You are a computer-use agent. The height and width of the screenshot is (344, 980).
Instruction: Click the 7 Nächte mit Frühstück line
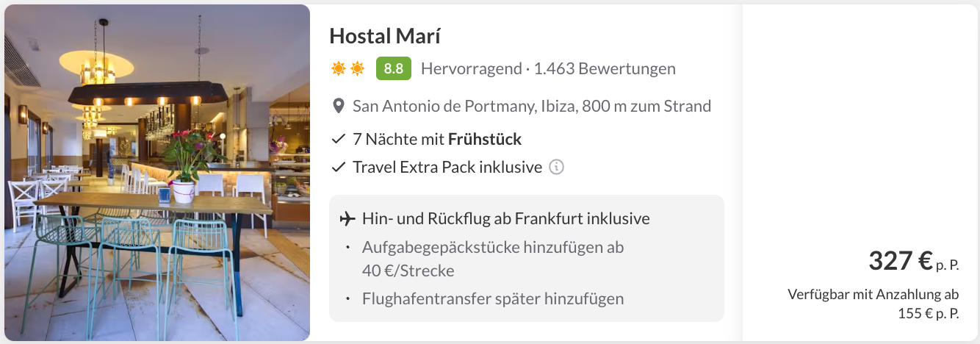tap(437, 139)
